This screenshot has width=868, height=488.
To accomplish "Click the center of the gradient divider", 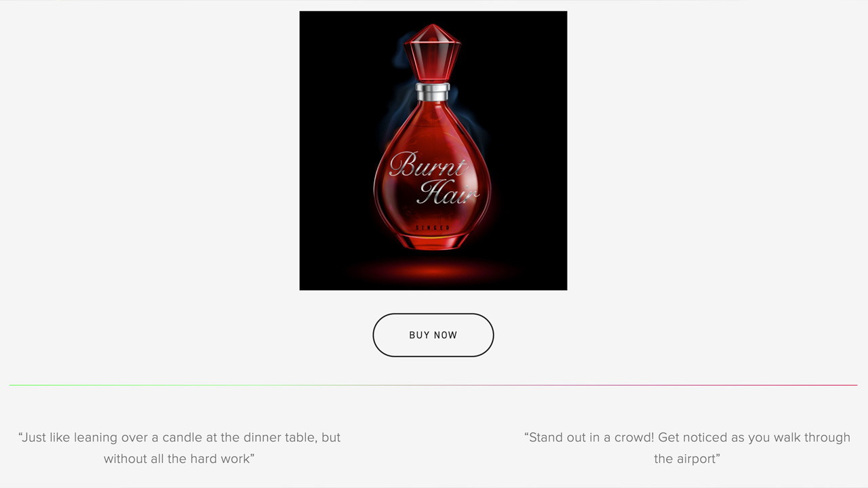I will pos(433,385).
